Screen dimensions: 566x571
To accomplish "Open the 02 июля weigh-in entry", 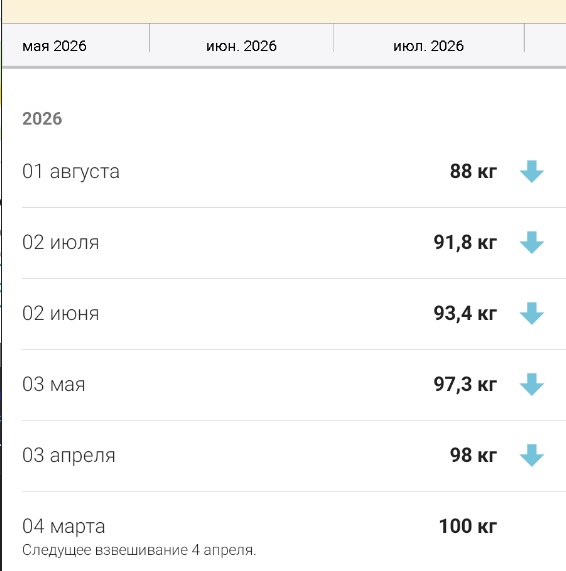I will tap(294, 243).
